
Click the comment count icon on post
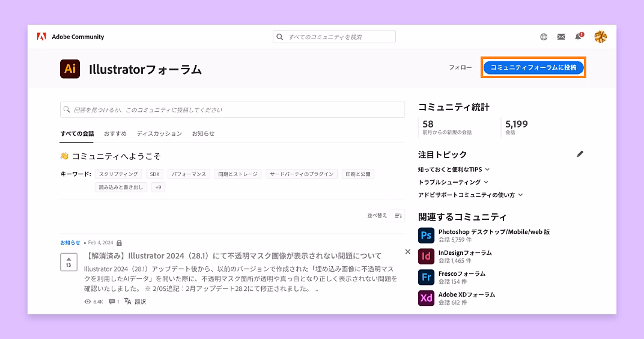point(112,302)
